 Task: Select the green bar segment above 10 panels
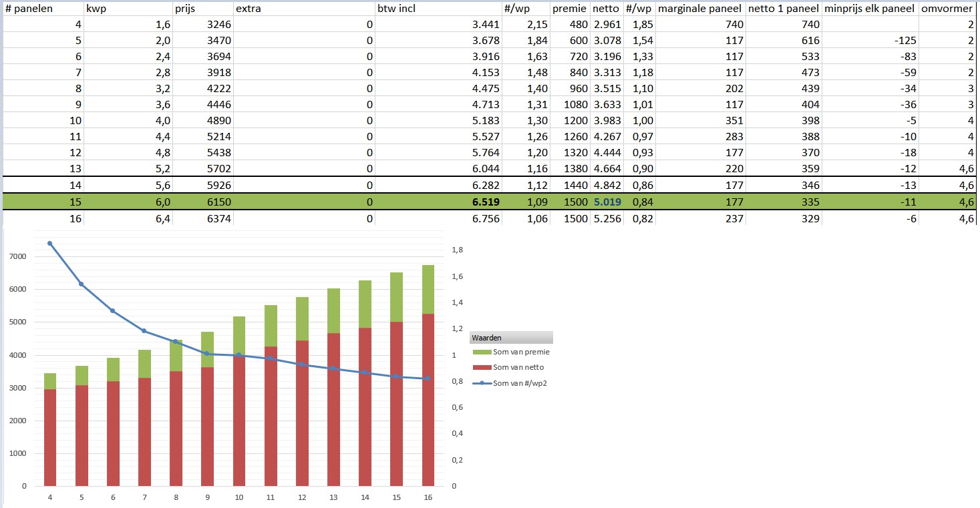point(239,336)
